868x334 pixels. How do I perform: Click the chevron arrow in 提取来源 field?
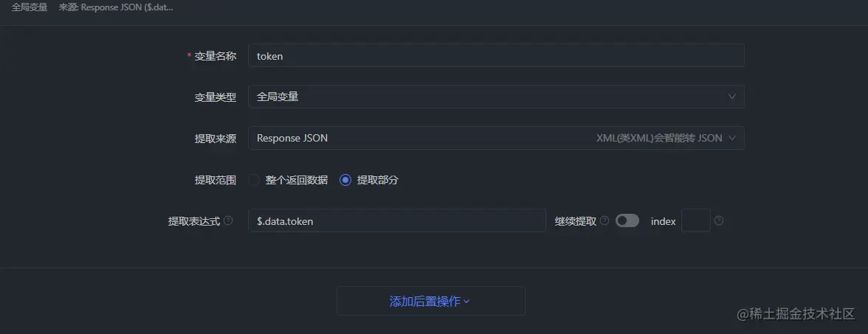coord(732,138)
